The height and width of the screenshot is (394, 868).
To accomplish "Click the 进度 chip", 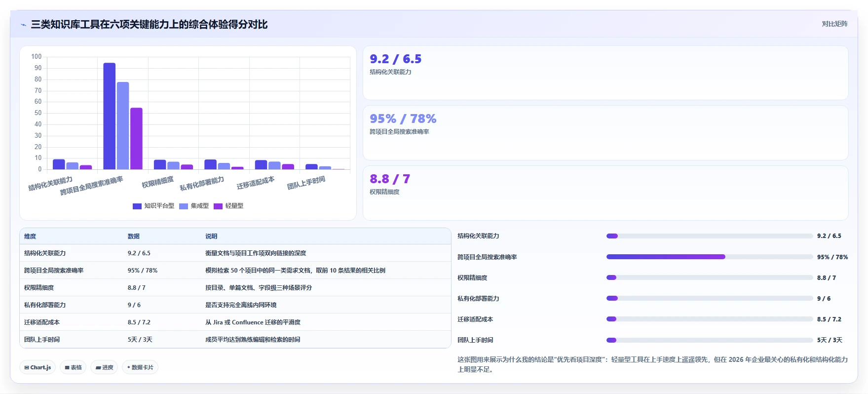I will [104, 367].
